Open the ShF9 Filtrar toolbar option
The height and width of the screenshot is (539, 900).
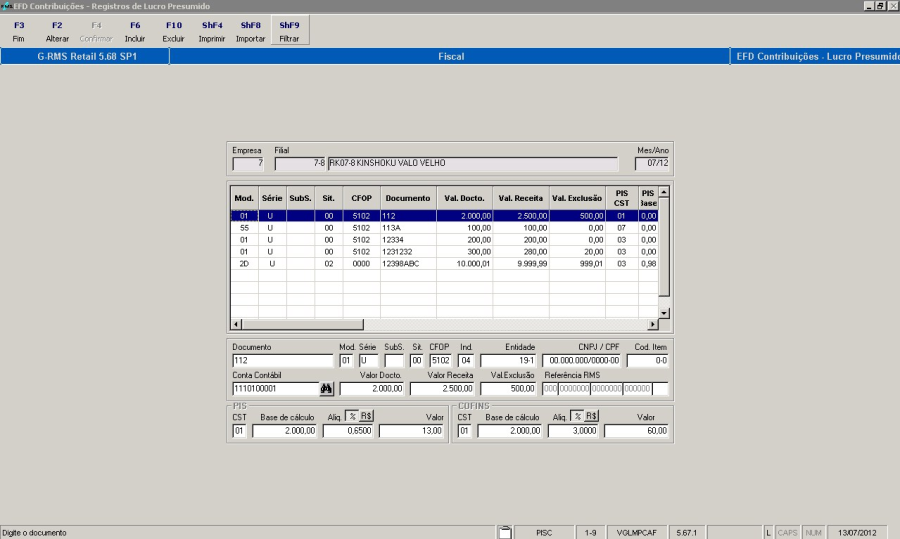point(289,31)
